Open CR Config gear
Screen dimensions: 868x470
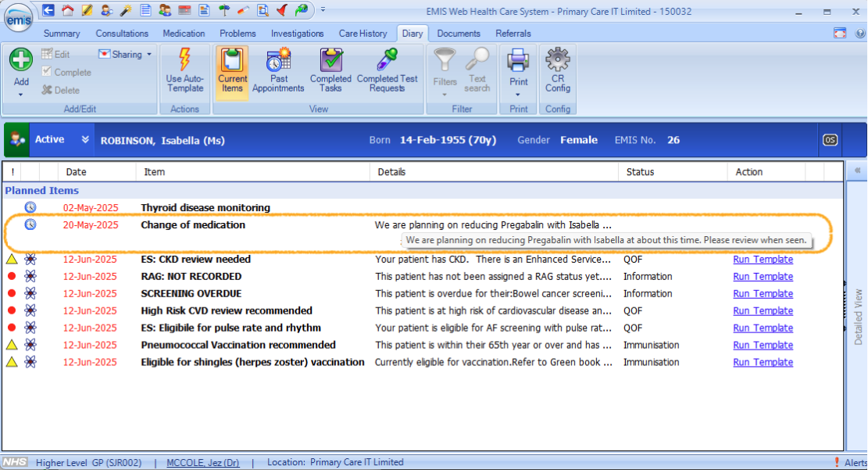[558, 70]
